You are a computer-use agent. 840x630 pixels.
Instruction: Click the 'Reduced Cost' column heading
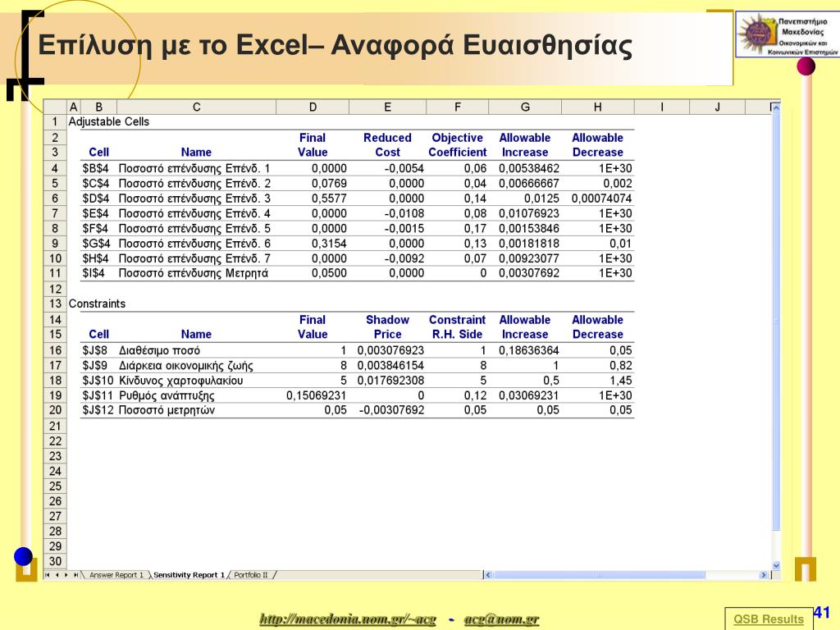pos(387,144)
